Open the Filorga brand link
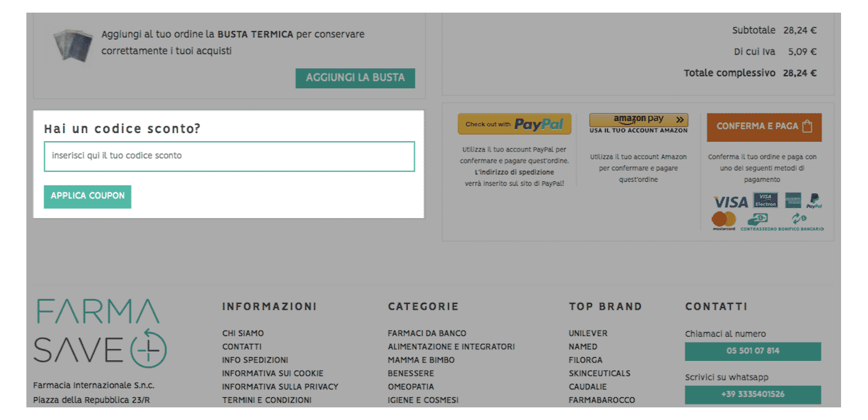The width and height of the screenshot is (868, 420). click(x=585, y=360)
